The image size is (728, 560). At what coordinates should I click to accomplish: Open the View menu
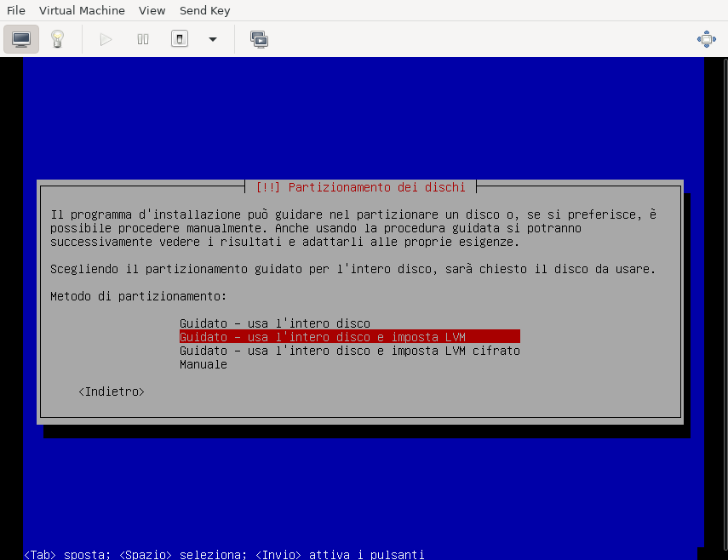click(152, 10)
